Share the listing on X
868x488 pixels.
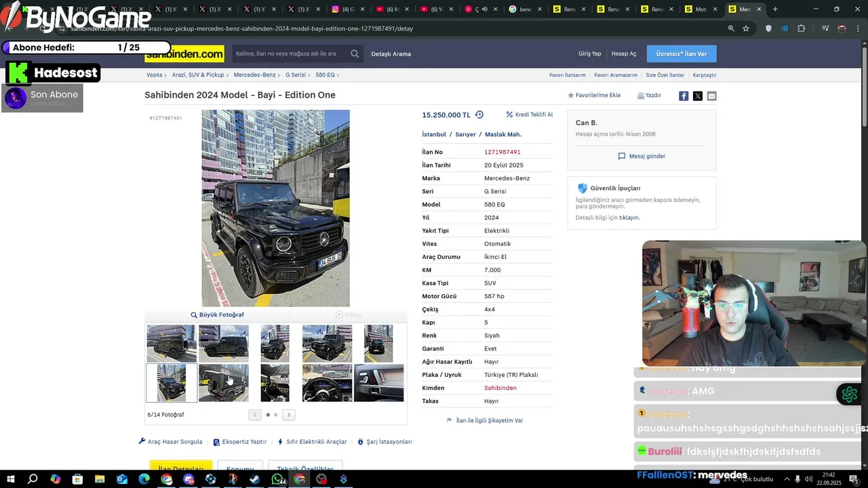coord(698,96)
